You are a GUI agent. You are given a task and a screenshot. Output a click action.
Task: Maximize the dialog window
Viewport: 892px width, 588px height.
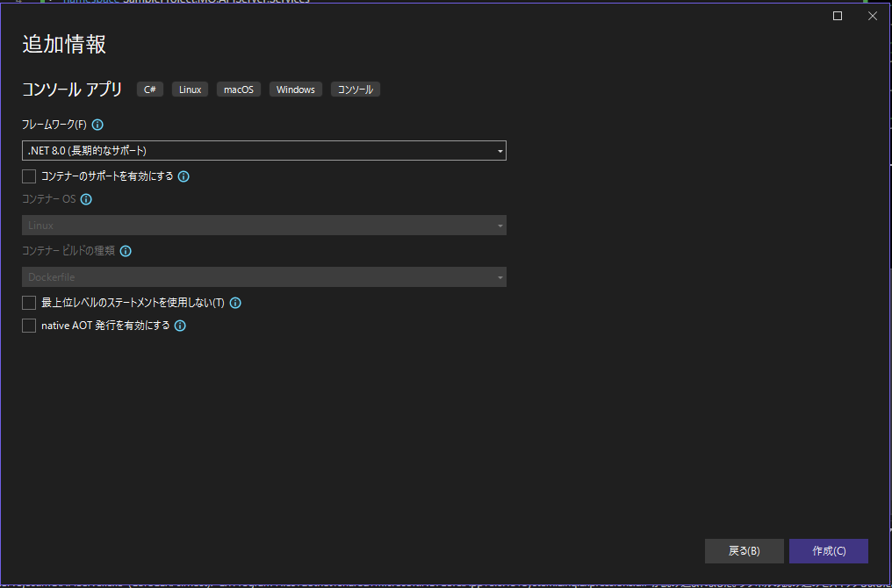838,16
